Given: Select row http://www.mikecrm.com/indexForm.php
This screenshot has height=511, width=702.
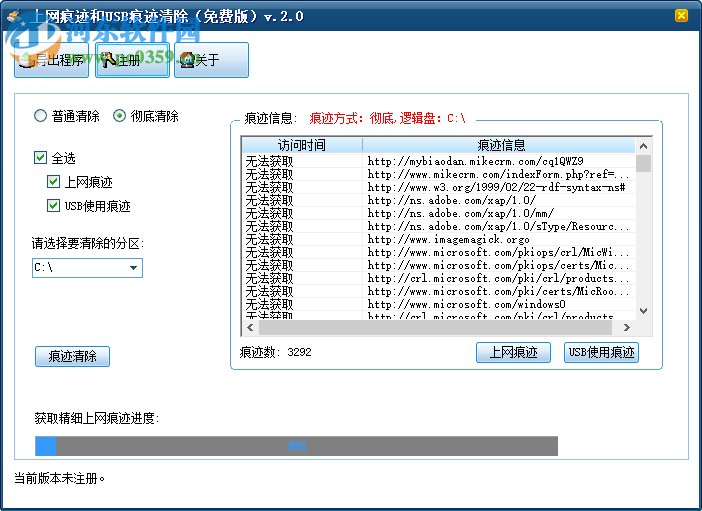Looking at the screenshot, I should click(438, 174).
